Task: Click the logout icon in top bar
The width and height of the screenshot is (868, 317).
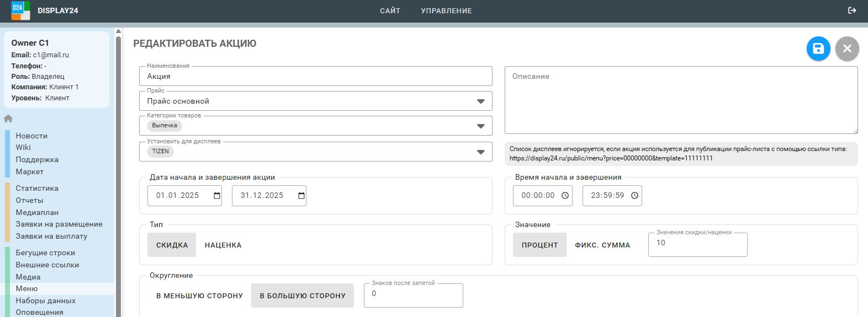Action: pos(852,10)
